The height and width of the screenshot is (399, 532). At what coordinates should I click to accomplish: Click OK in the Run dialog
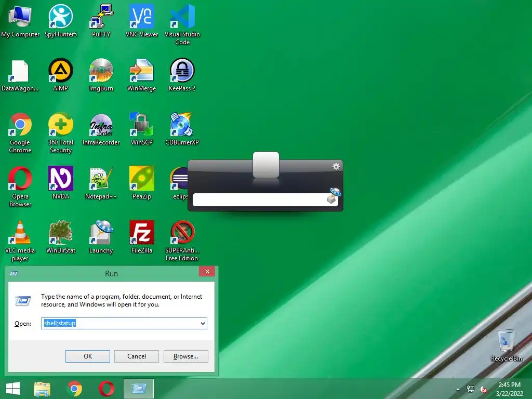pyautogui.click(x=87, y=356)
